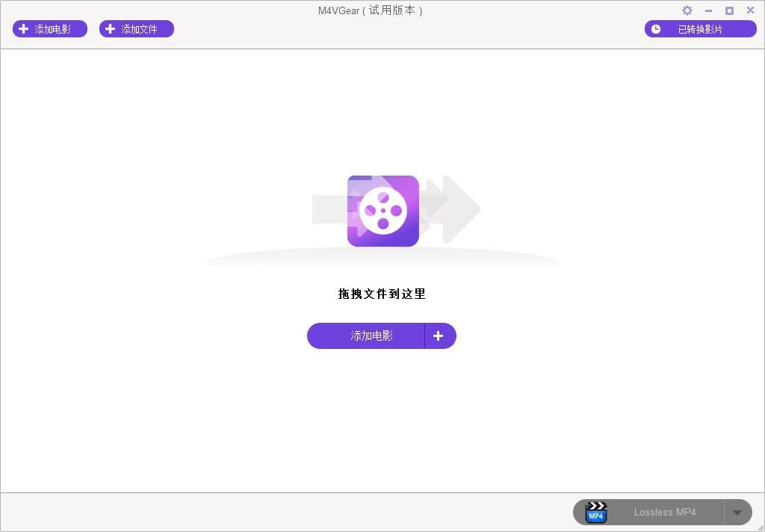Viewport: 765px width, 532px height.
Task: Open the settings gear icon
Action: pyautogui.click(x=687, y=10)
